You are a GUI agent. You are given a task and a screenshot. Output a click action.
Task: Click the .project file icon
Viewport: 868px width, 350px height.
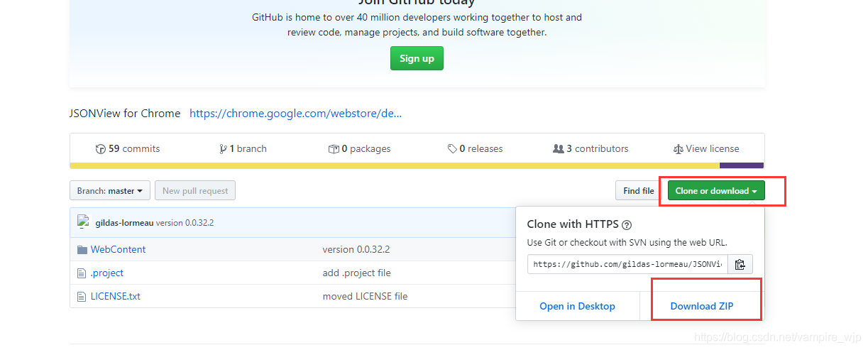point(81,273)
